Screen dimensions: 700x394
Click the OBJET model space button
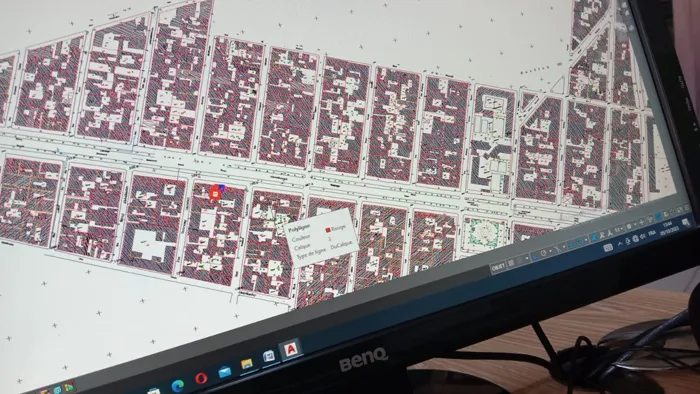coord(498,268)
